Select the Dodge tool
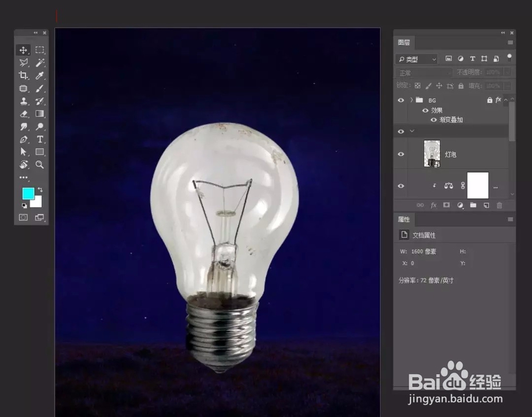 (40, 127)
